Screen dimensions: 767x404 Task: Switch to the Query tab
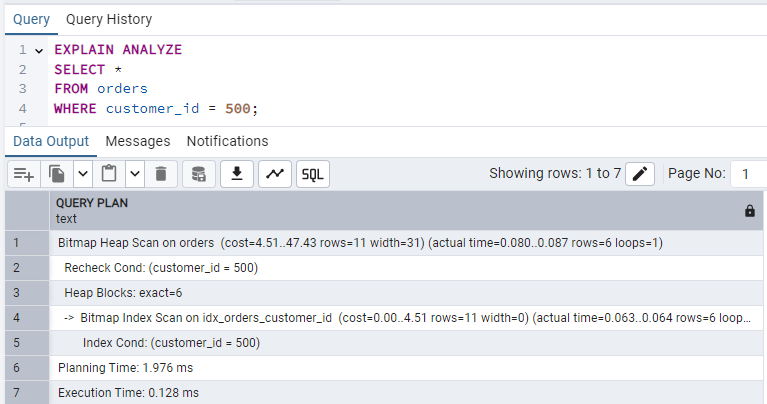tap(31, 20)
